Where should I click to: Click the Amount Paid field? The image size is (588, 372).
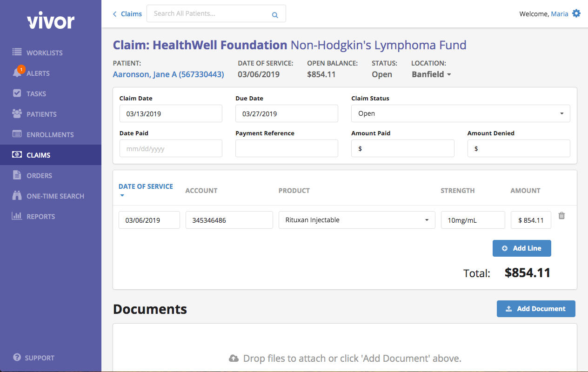403,148
